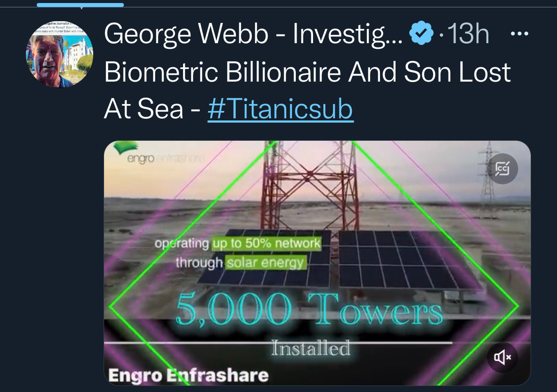
Task: Unmute the video with speaker icon
Action: 502,357
